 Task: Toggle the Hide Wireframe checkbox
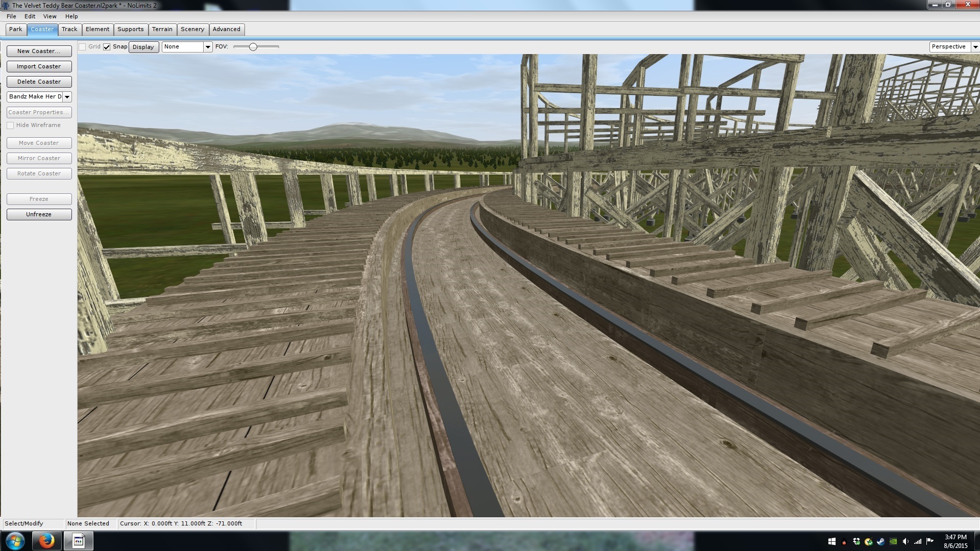(10, 126)
